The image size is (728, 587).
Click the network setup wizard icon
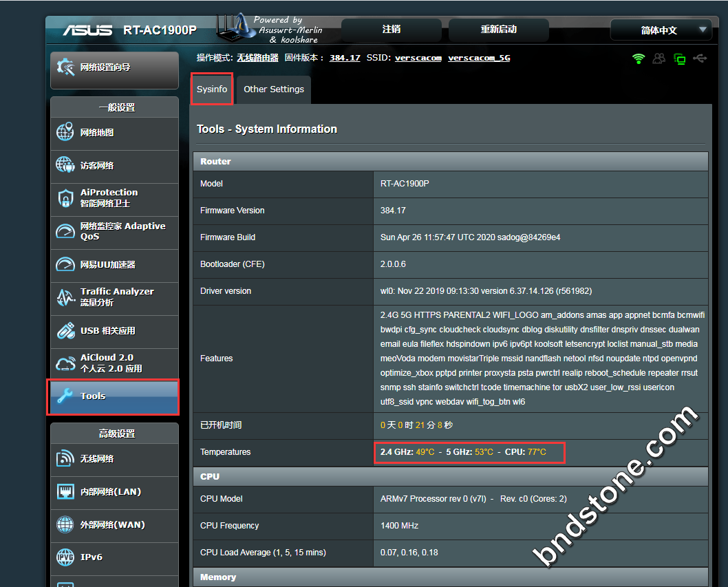click(65, 67)
